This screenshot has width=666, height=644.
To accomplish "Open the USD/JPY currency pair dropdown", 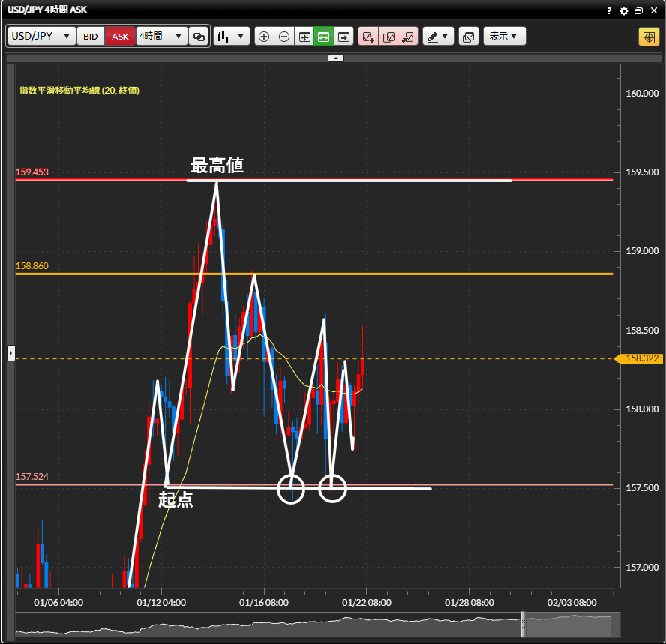I will pos(41,36).
